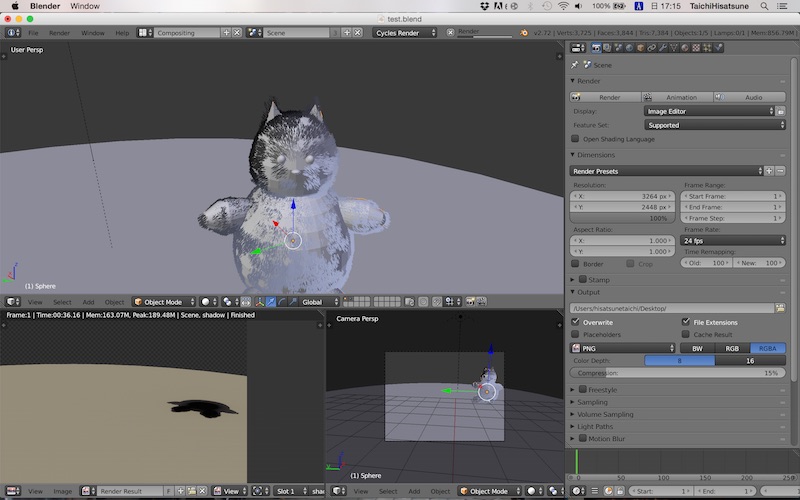Open the output folder browser icon
Image resolution: width=800 pixels, height=500 pixels.
[780, 308]
